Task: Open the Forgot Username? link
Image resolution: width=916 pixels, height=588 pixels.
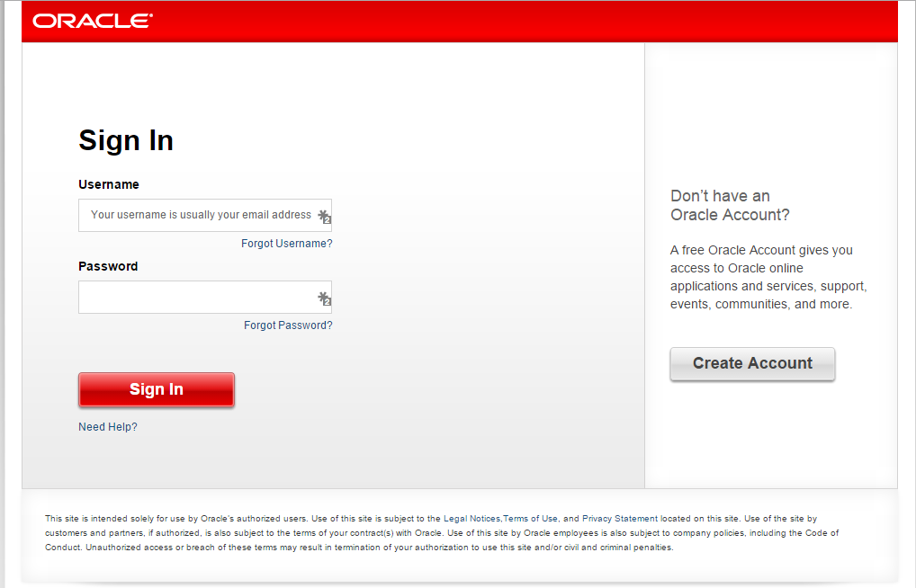Action: pyautogui.click(x=286, y=244)
